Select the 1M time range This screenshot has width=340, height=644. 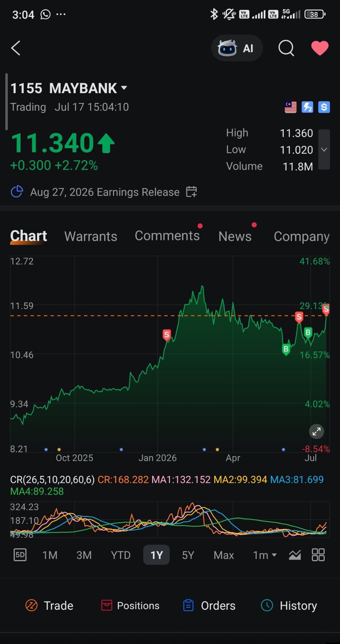(50, 555)
